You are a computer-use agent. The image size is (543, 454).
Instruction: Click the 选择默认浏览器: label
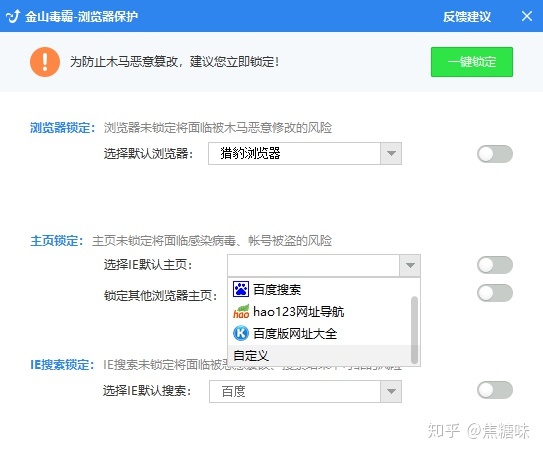[148, 153]
